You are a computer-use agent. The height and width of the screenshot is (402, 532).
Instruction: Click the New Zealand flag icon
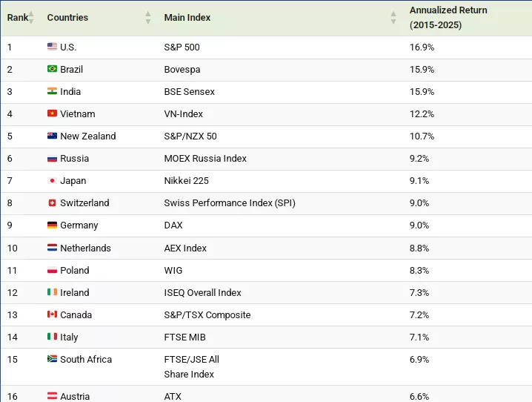point(52,136)
